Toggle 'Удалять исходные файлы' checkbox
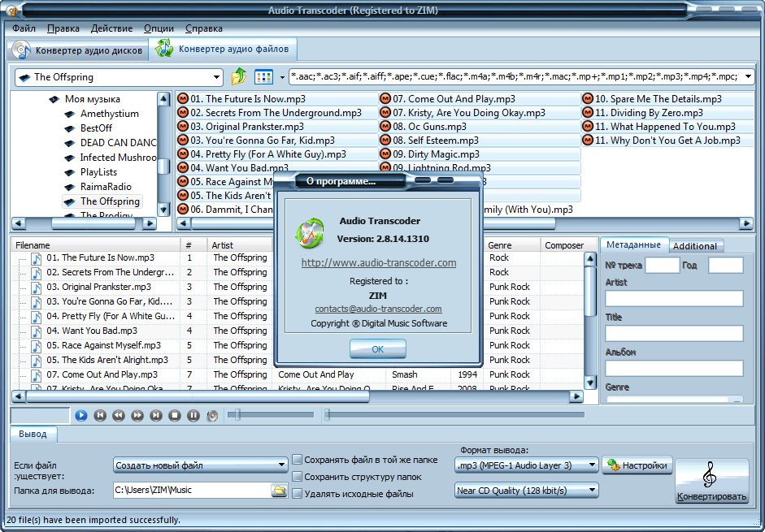Image resolution: width=765 pixels, height=532 pixels. tap(298, 494)
